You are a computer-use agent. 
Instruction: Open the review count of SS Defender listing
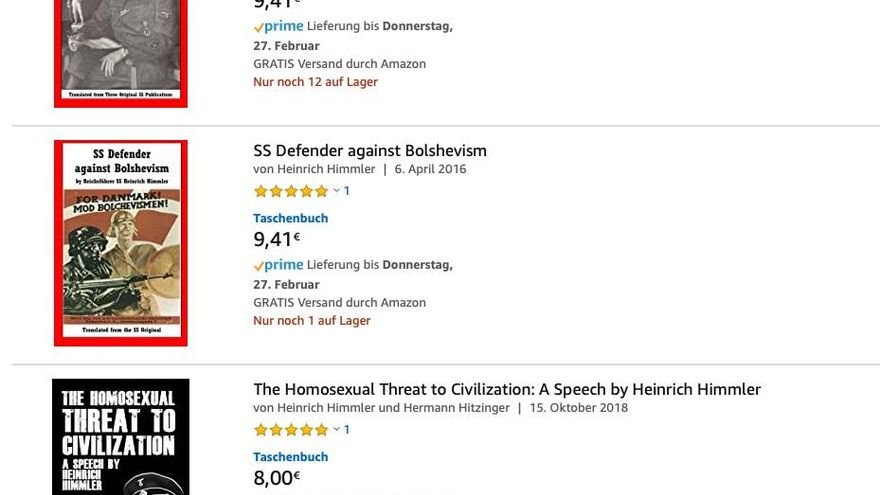pos(347,191)
